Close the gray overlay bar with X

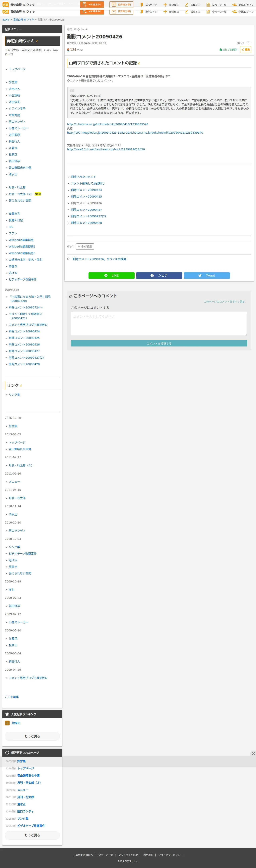[253, 754]
